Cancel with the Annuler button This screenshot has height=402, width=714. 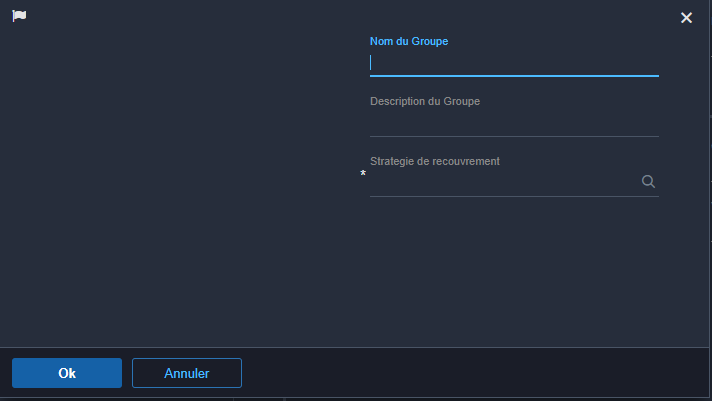187,373
